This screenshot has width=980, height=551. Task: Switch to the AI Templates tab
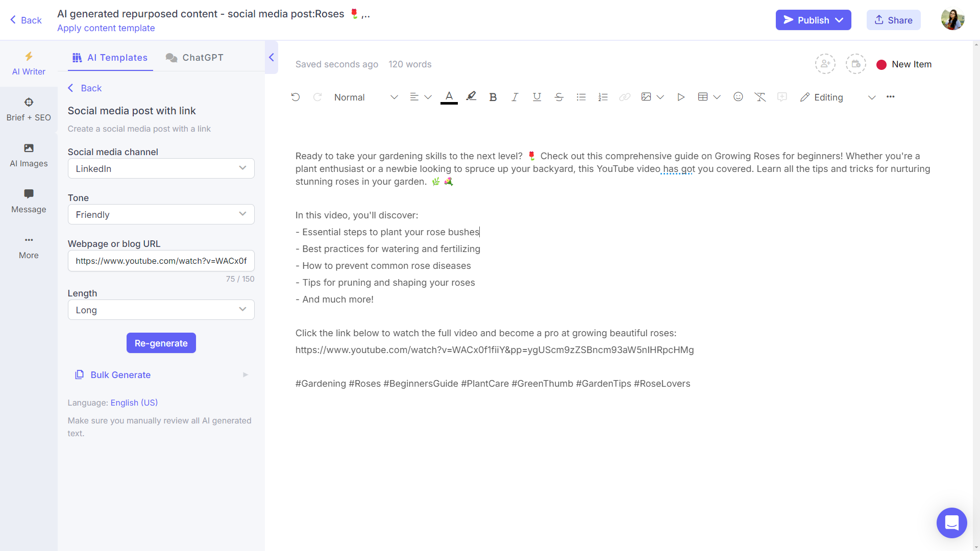(x=110, y=58)
